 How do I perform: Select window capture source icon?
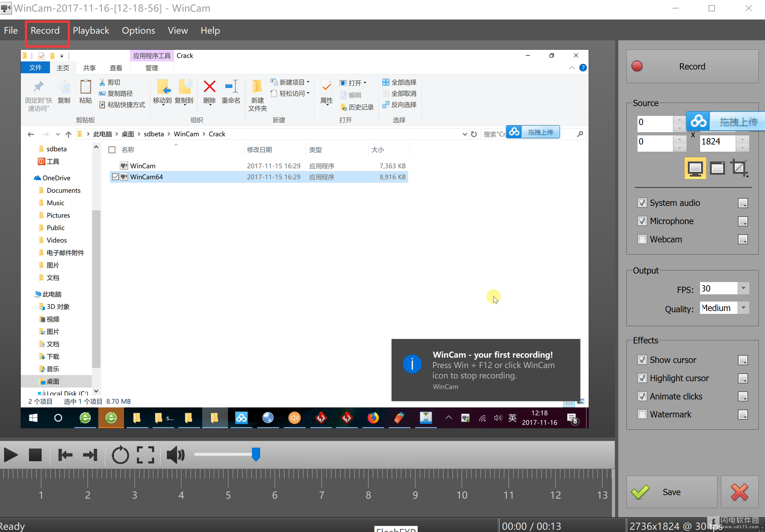(x=717, y=168)
